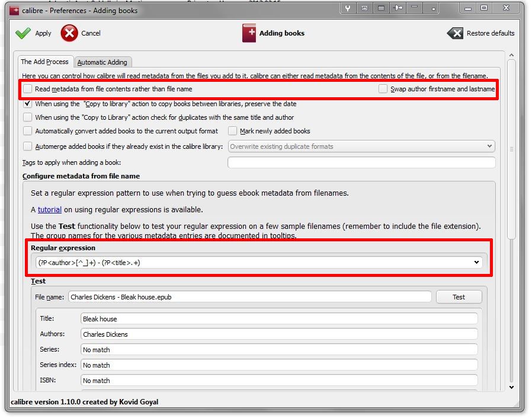Image resolution: width=532 pixels, height=418 pixels.
Task: Click the 'Configure metadata from file name' heading
Action: click(x=81, y=176)
